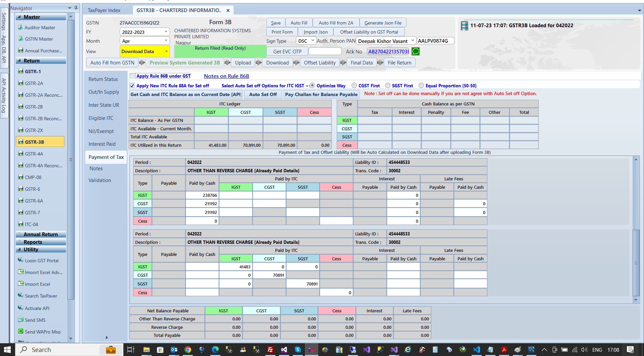Click the Auto Fill from 2A button
Image resolution: width=644 pixels, height=356 pixels.
(x=336, y=23)
